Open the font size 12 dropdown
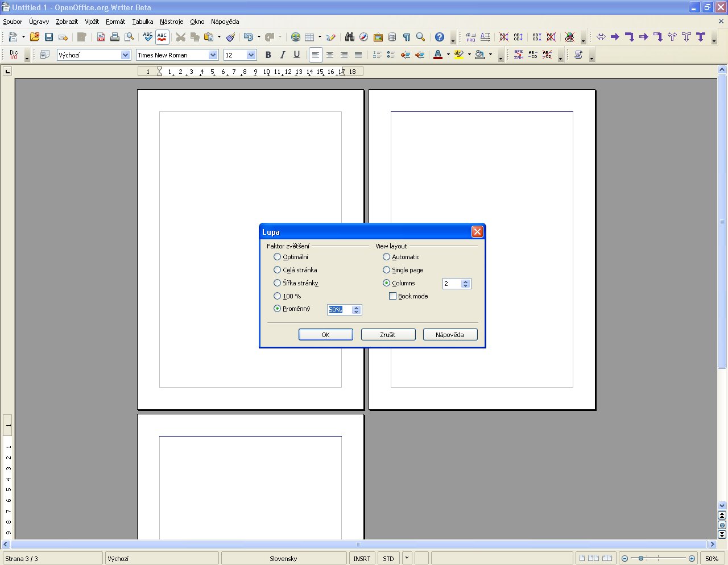Image resolution: width=728 pixels, height=565 pixels. (251, 55)
